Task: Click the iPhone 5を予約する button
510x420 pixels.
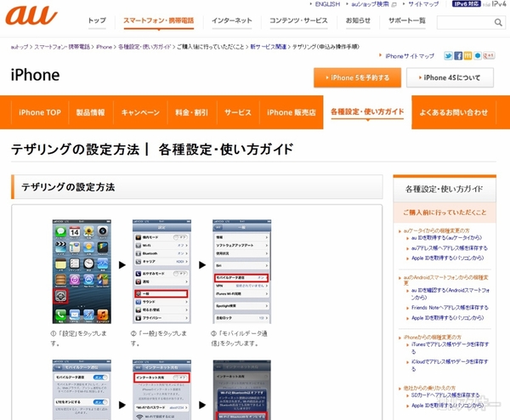Action: (357, 77)
